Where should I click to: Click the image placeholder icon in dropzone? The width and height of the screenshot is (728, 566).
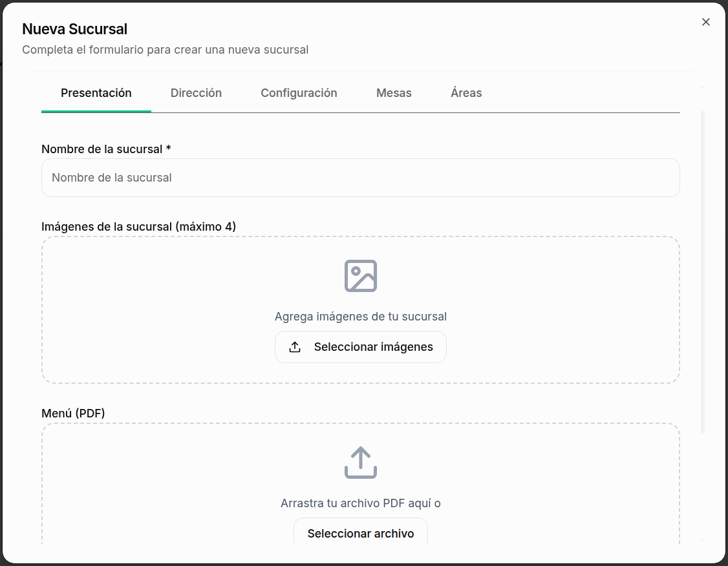360,276
